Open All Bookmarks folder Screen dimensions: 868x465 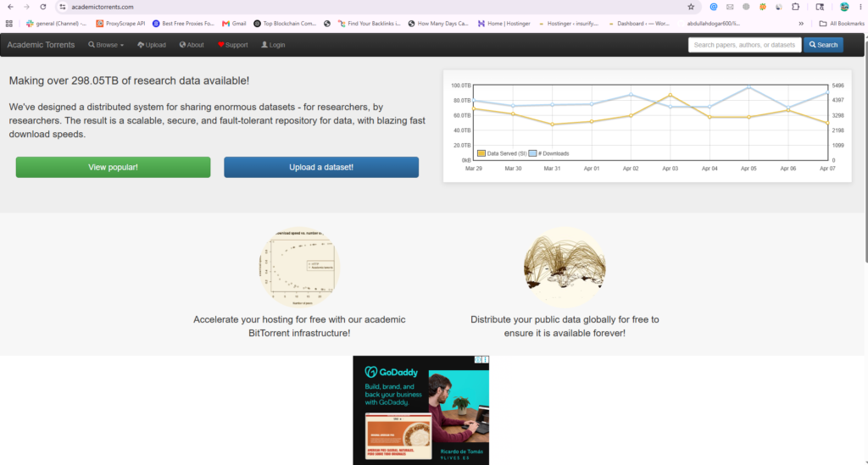point(842,23)
